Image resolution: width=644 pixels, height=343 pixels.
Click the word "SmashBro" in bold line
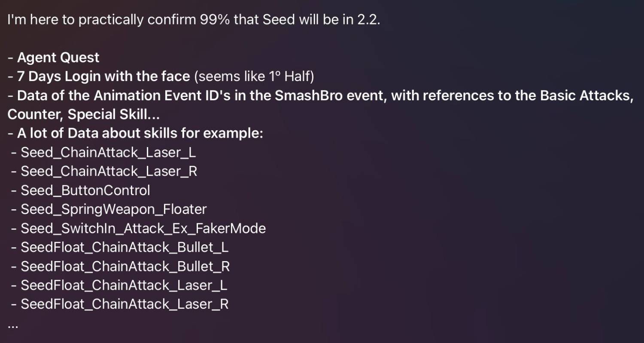coord(308,96)
